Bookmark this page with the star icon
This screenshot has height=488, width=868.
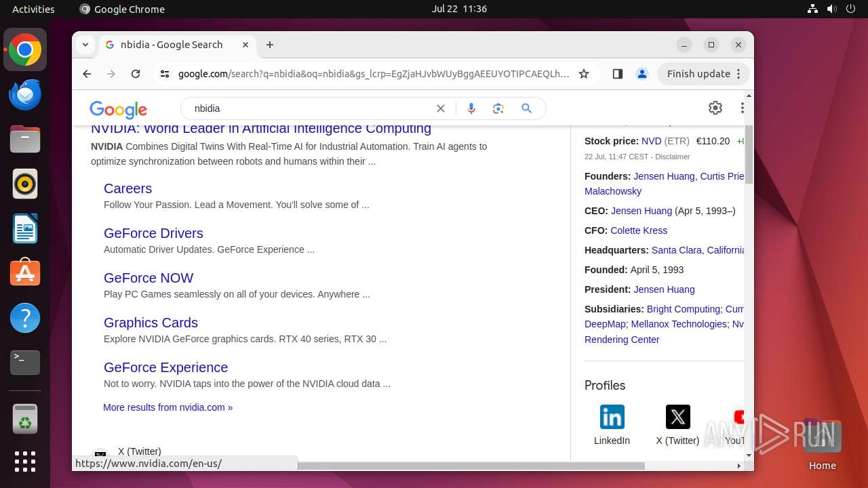click(584, 74)
